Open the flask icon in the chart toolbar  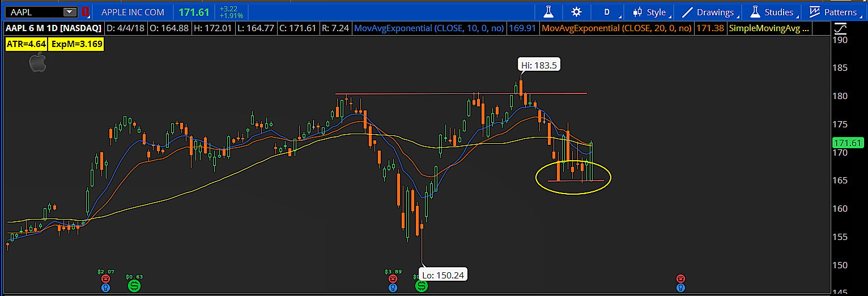[x=548, y=11]
